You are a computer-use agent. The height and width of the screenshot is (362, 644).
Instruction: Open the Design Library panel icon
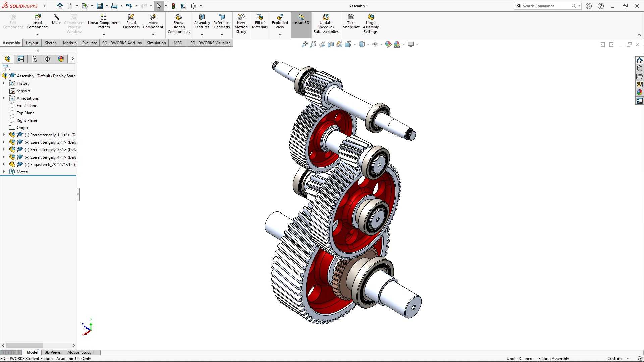tap(640, 68)
